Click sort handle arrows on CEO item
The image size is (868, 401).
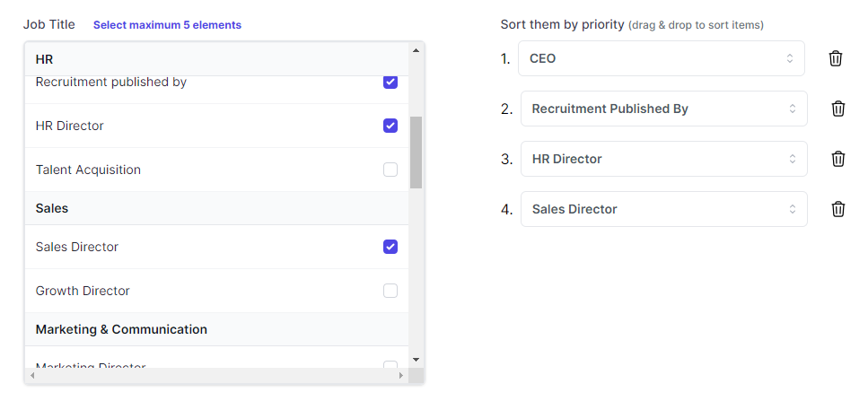pyautogui.click(x=790, y=58)
